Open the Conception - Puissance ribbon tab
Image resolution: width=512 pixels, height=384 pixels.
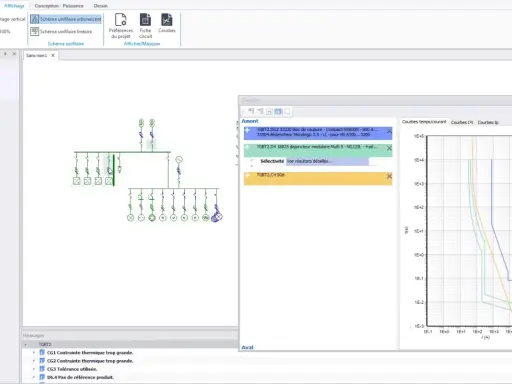[x=59, y=6]
